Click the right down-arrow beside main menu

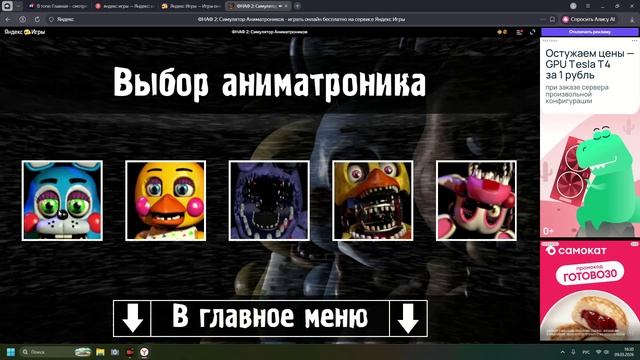point(409,318)
